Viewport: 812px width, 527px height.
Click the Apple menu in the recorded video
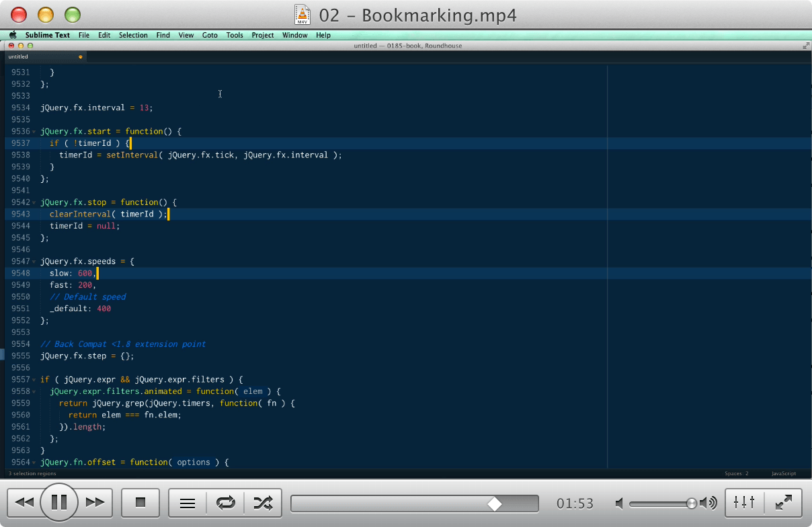pyautogui.click(x=13, y=35)
